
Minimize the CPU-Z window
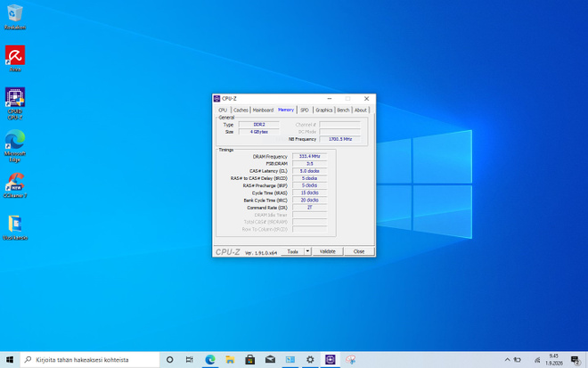pos(330,99)
